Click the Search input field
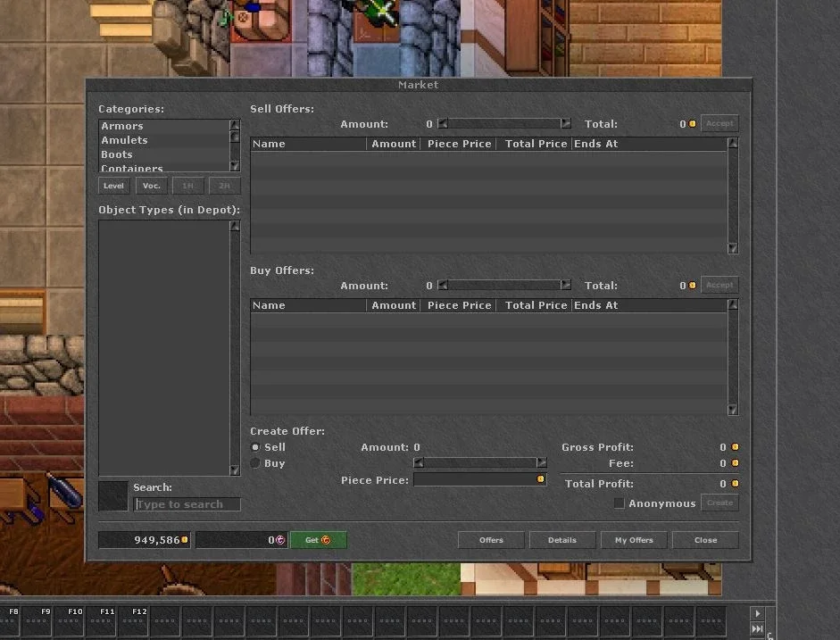Viewport: 840px width, 640px height. coord(187,504)
